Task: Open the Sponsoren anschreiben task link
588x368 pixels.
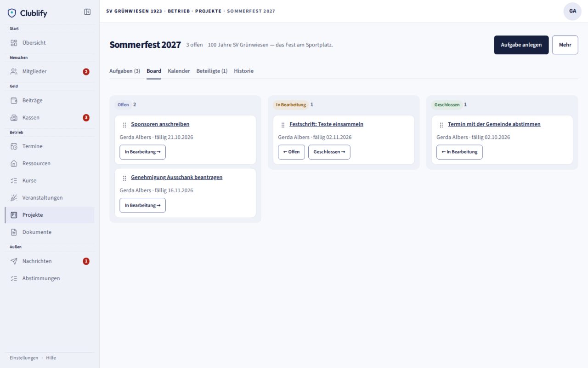Action: click(x=160, y=124)
